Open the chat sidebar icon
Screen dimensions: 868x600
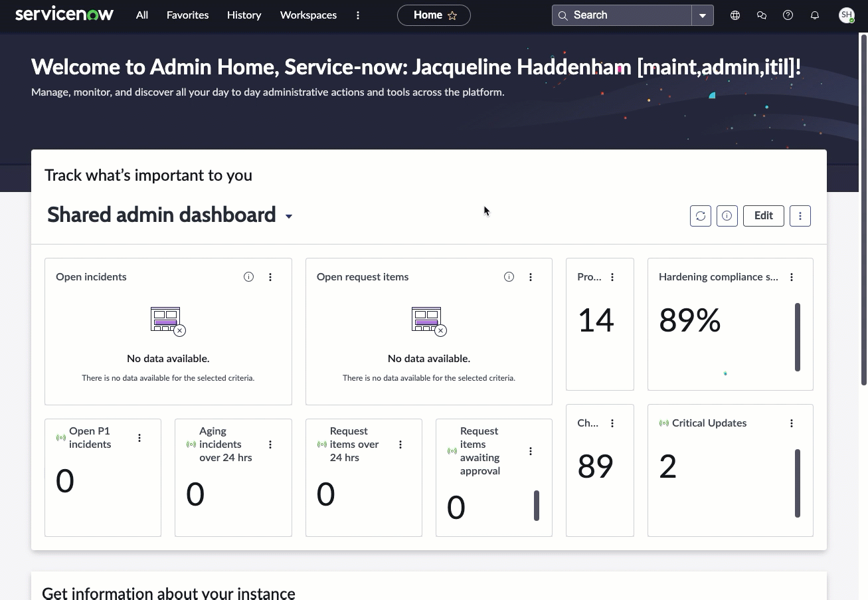(762, 15)
